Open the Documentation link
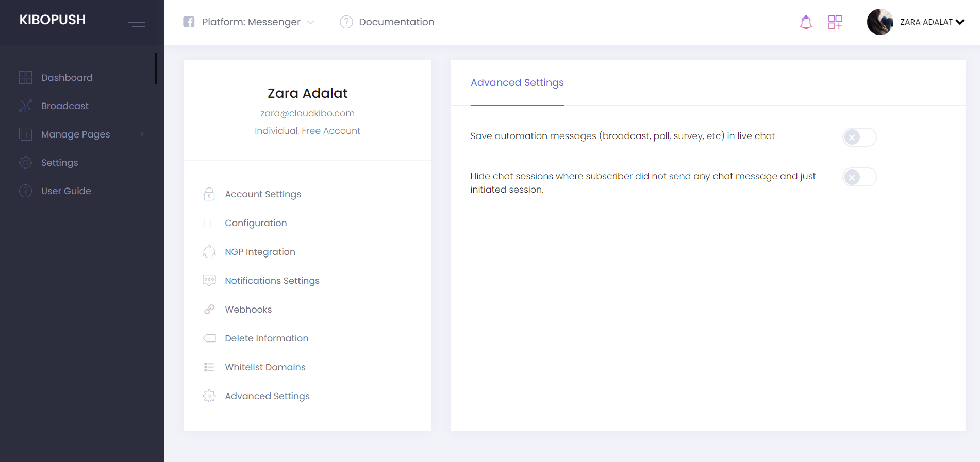 pos(396,22)
